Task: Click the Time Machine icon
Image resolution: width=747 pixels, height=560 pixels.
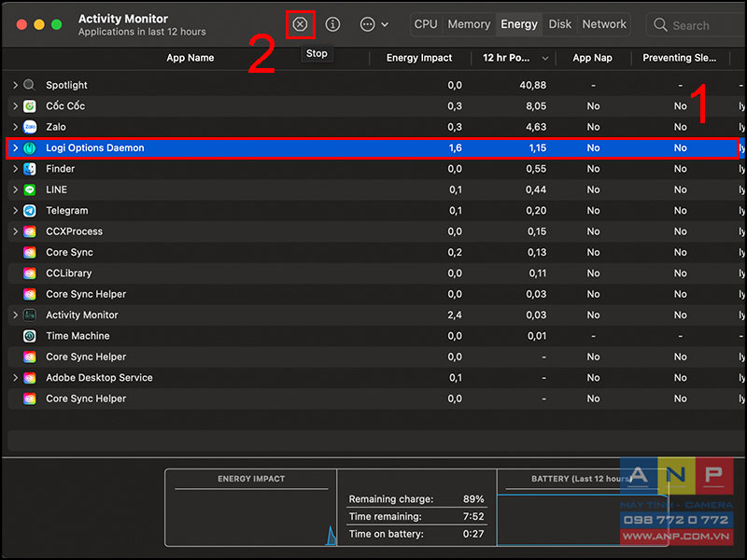Action: coord(30,336)
